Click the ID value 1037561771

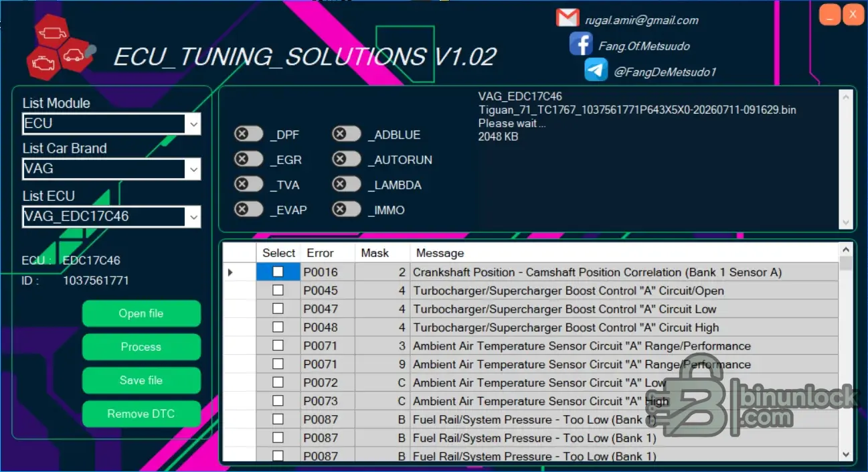coord(96,281)
